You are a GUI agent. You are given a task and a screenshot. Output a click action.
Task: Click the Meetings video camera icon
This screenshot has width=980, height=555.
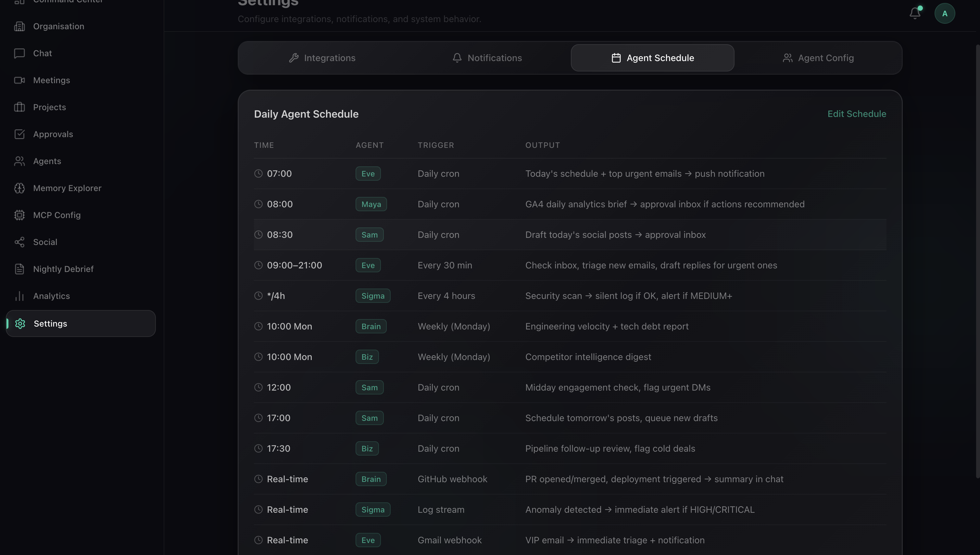coord(19,80)
